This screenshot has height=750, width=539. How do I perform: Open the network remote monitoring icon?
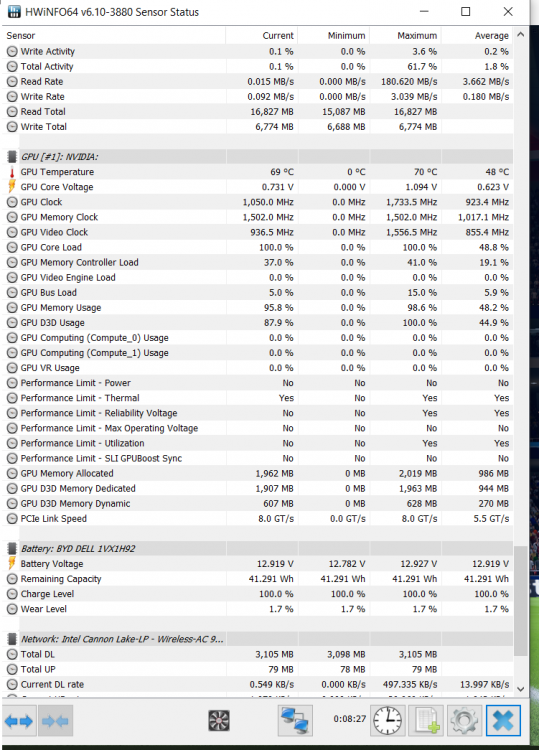295,720
